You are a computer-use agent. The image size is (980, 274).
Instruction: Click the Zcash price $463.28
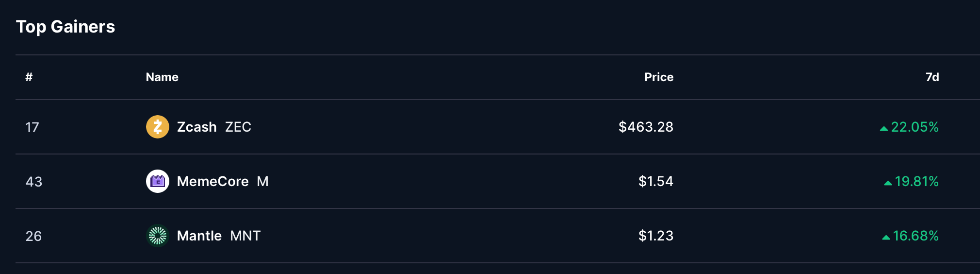(x=646, y=127)
